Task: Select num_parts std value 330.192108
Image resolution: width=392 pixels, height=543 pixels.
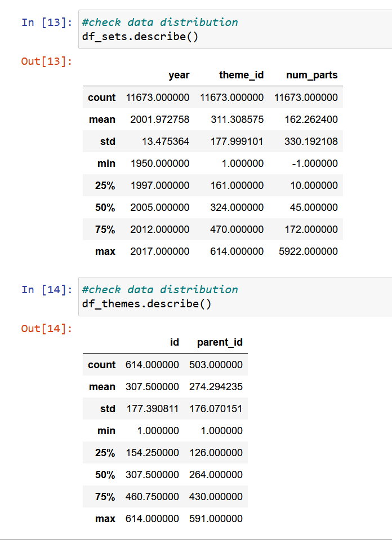Action: [311, 142]
